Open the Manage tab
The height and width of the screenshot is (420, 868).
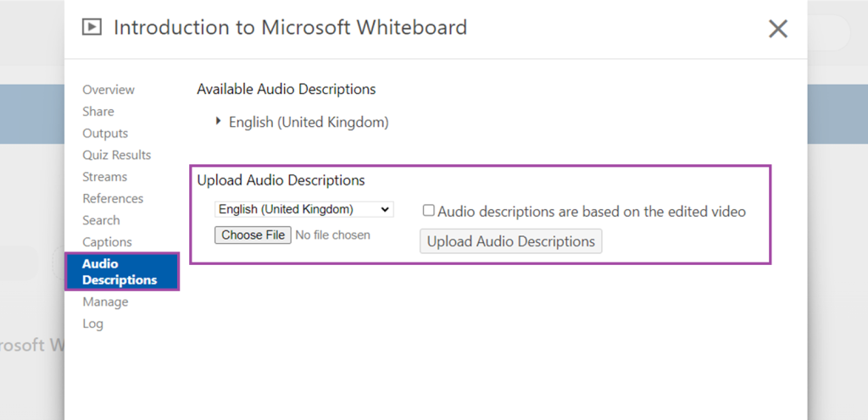pos(105,301)
